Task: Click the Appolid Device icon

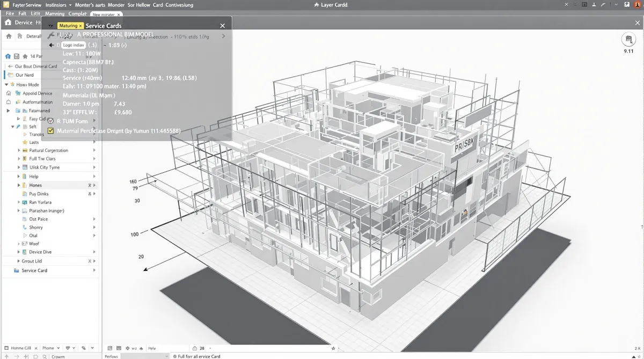Action: 17,93
